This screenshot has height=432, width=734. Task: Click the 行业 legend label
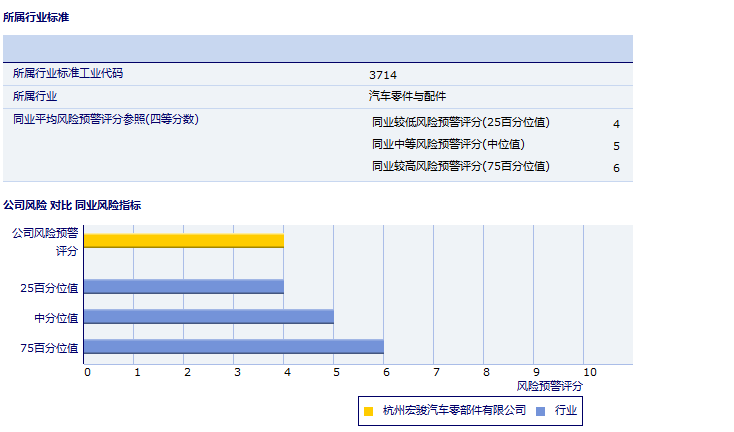coord(566,410)
